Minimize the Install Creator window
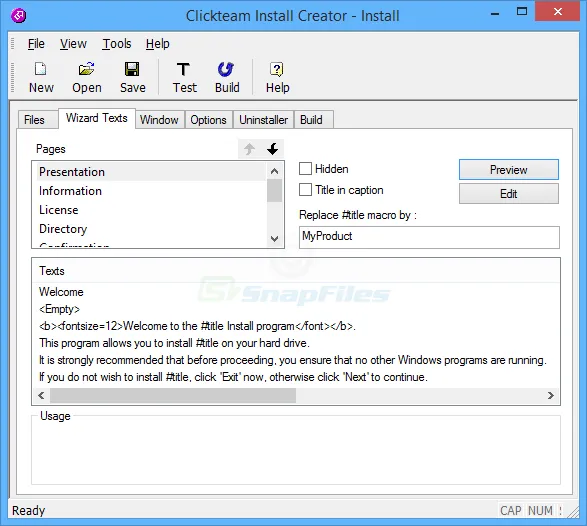The image size is (587, 526). click(495, 13)
